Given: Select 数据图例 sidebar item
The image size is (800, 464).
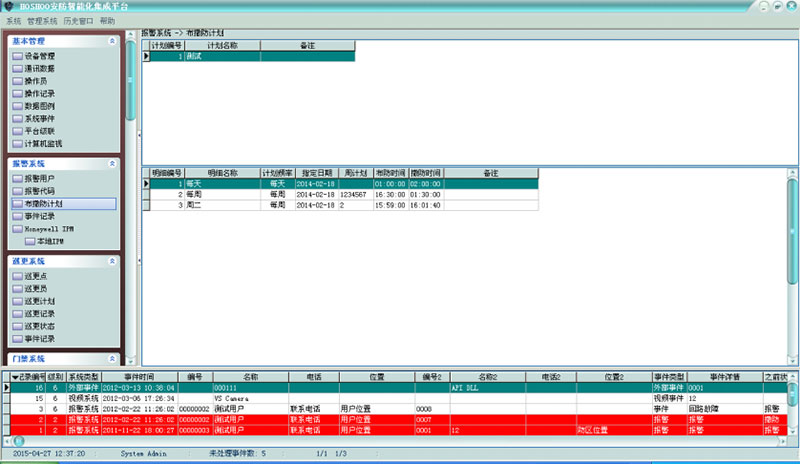Looking at the screenshot, I should tap(40, 106).
